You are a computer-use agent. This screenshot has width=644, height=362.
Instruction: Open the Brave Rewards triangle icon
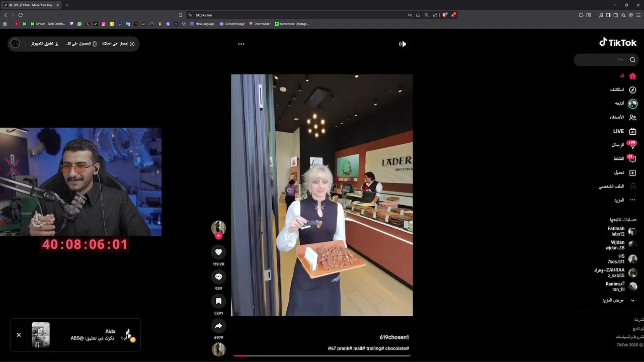[453, 15]
